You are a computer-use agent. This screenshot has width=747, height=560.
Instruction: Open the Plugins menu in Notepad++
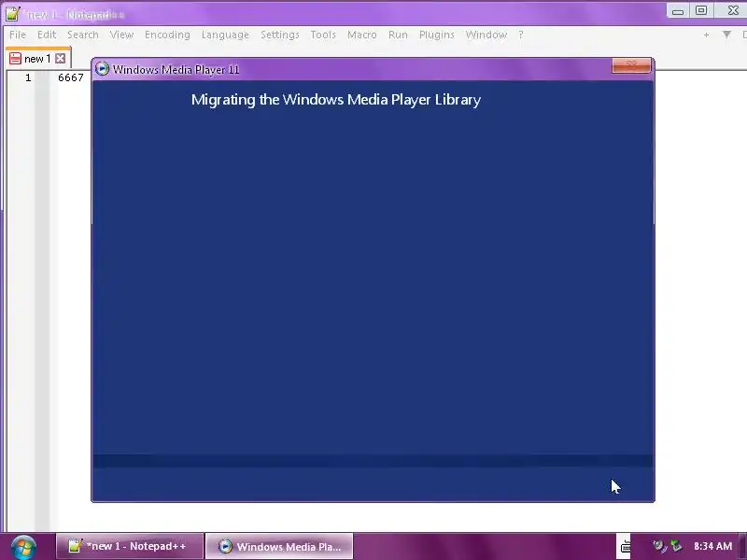tap(436, 35)
